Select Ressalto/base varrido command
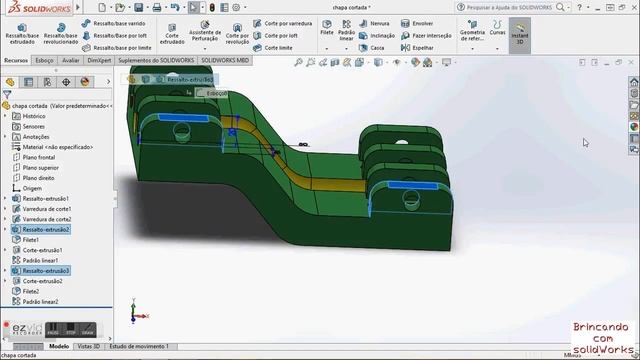The height and width of the screenshot is (360, 640). (113, 24)
